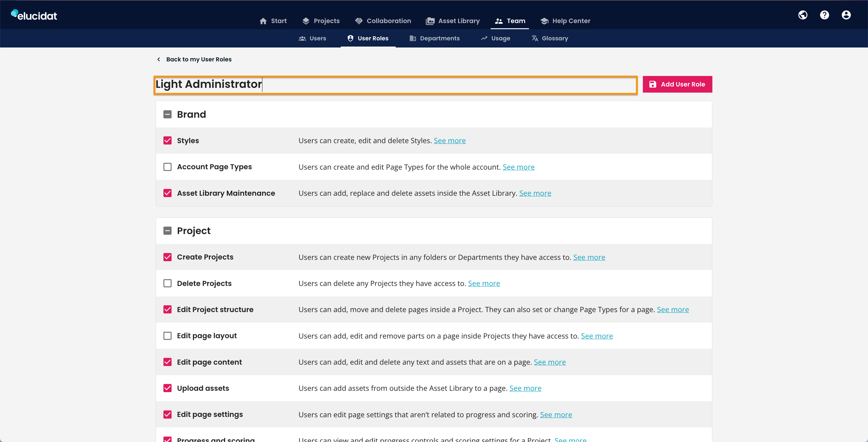Click the Light Administrator role name field

pos(396,85)
